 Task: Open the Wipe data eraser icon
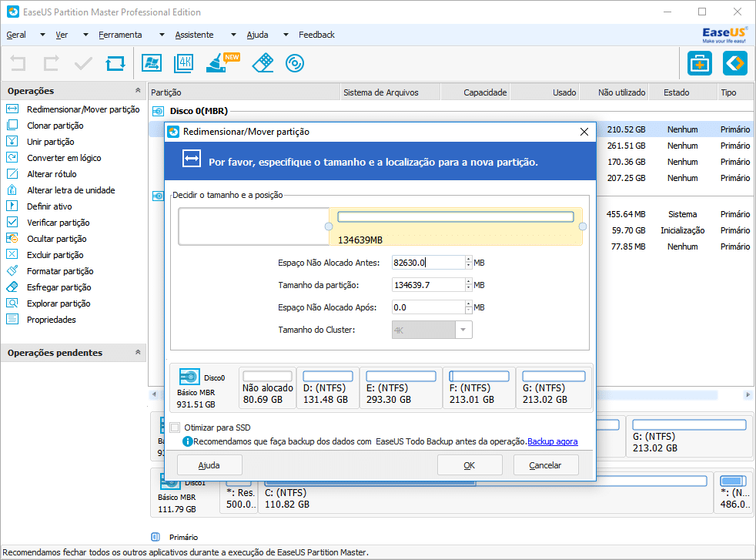click(263, 63)
